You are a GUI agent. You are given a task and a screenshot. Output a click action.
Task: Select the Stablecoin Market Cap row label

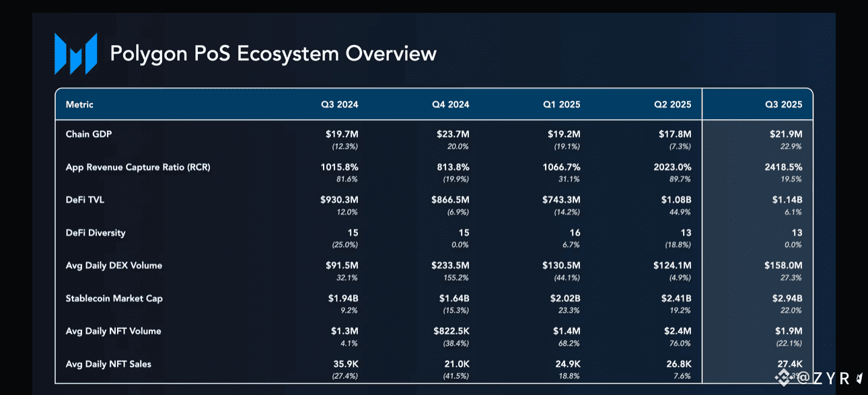(x=114, y=298)
